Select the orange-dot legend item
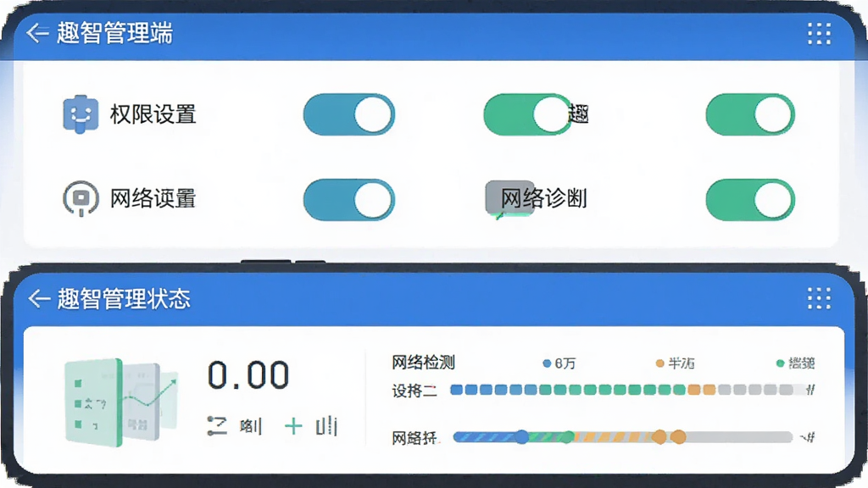Image resolution: width=868 pixels, height=488 pixels. (x=675, y=363)
